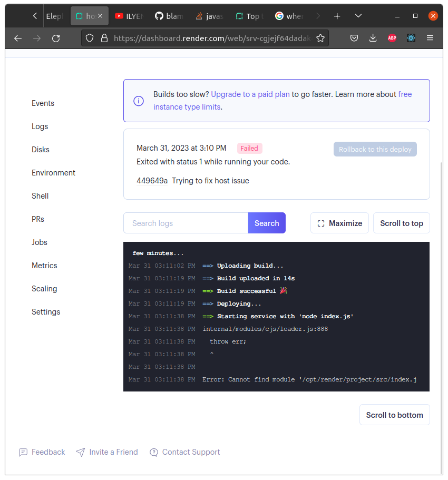Switch to the Top tab
This screenshot has width=448, height=480.
[250, 16]
